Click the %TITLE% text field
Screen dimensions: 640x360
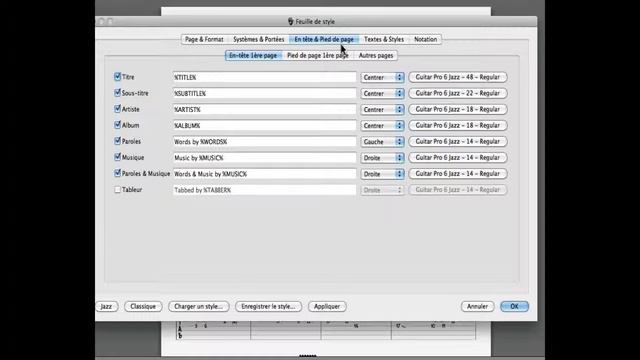264,77
